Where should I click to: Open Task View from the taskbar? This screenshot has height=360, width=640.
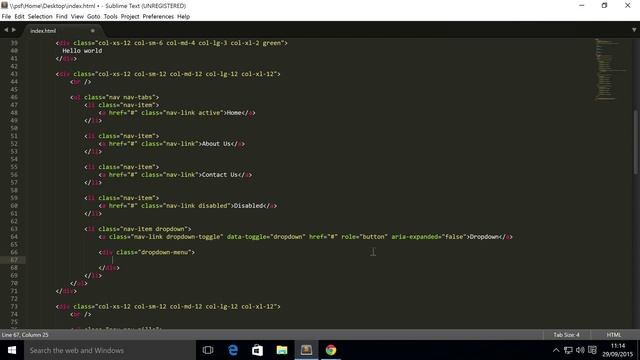point(208,350)
